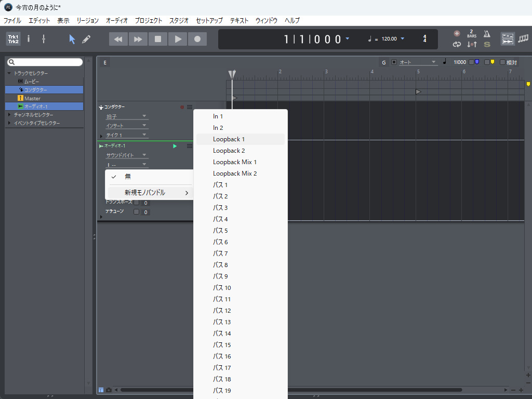Screen dimensions: 532x399
Task: Check the blue marker snap checkbox
Action: pos(472,62)
